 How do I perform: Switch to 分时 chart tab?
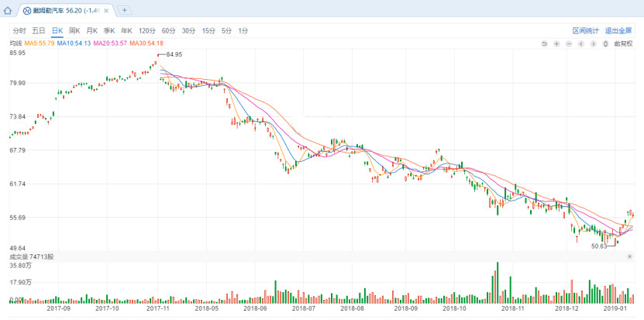pyautogui.click(x=19, y=30)
